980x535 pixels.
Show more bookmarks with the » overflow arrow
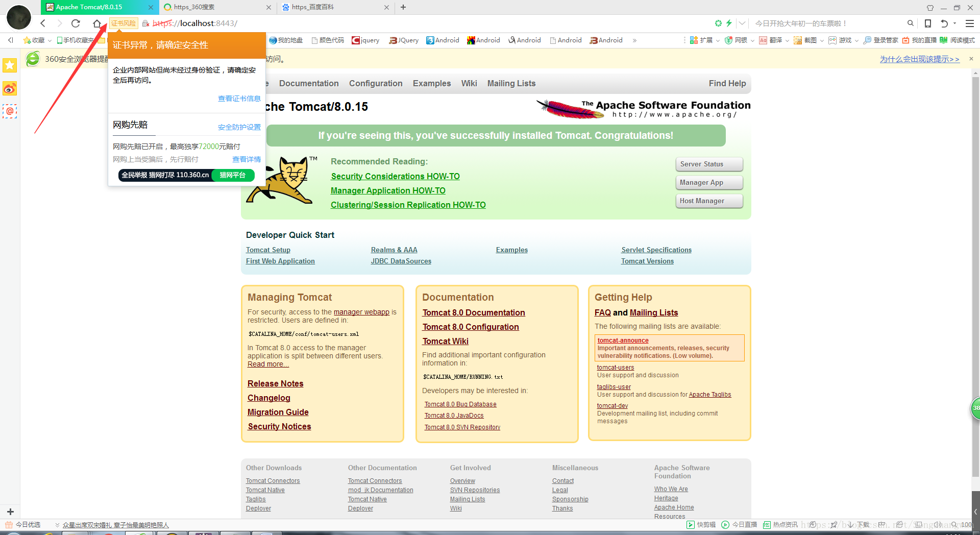click(634, 40)
